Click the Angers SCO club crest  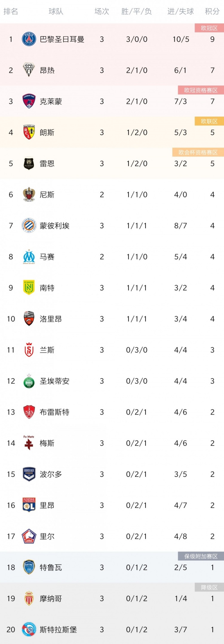coord(29,70)
